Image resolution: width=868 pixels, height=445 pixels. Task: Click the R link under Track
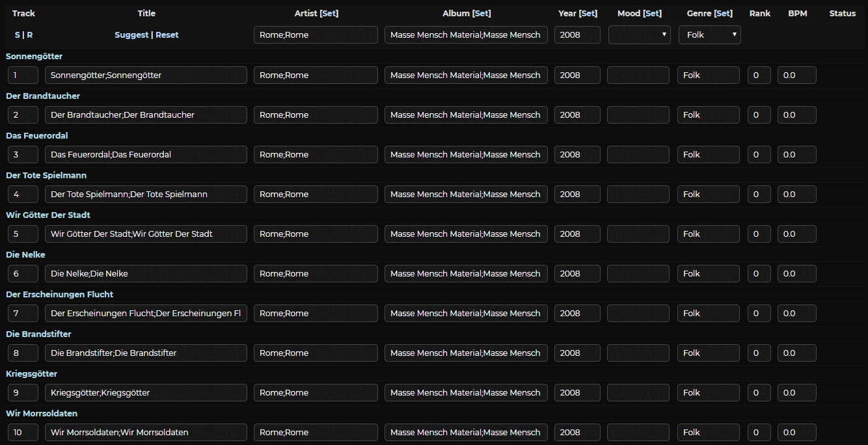(30, 35)
